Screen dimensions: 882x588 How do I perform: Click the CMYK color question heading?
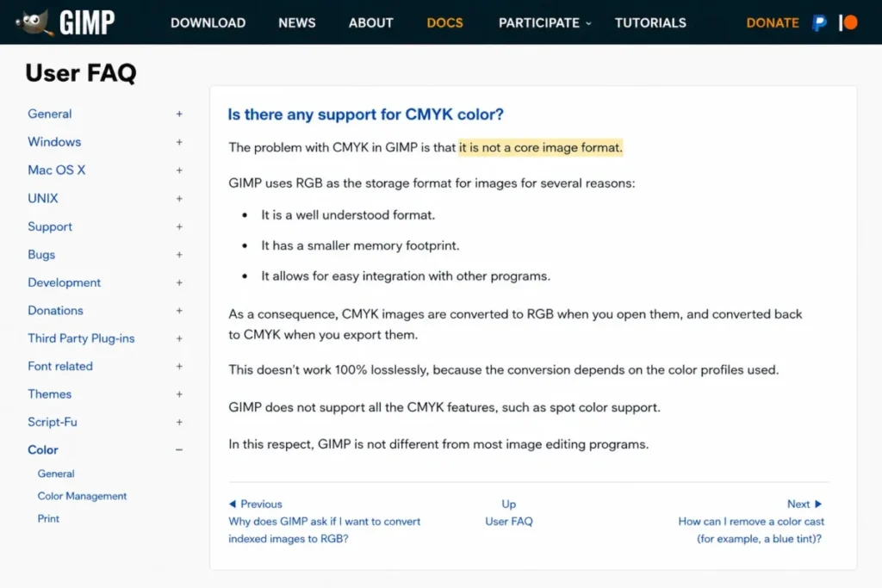pos(365,115)
